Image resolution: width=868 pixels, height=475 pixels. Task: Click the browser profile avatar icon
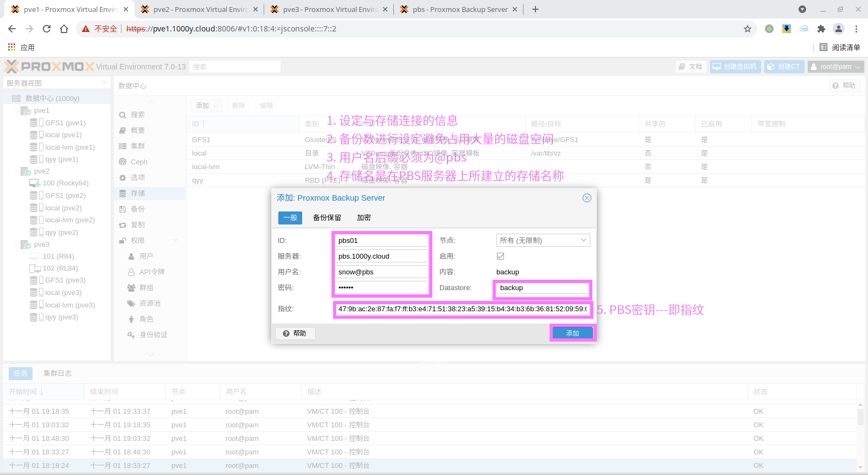coord(839,29)
